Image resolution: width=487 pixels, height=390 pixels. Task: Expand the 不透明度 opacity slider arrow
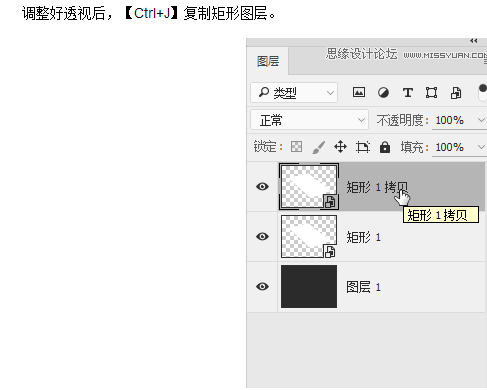click(481, 120)
